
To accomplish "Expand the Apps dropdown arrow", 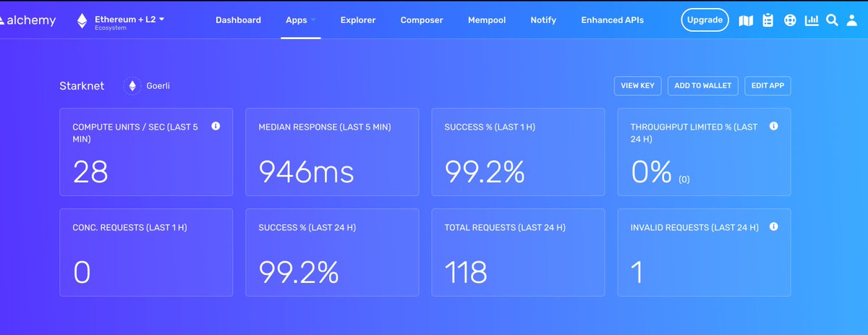I will point(313,21).
